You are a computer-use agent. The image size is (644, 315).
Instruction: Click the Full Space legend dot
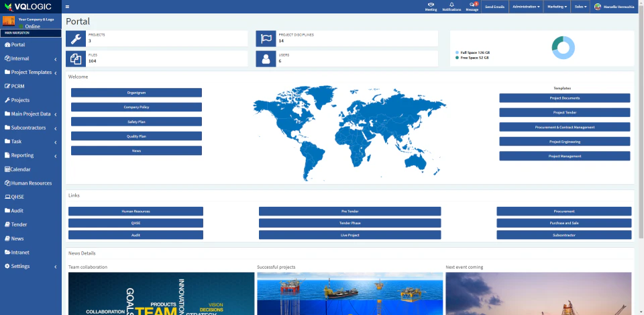click(457, 52)
